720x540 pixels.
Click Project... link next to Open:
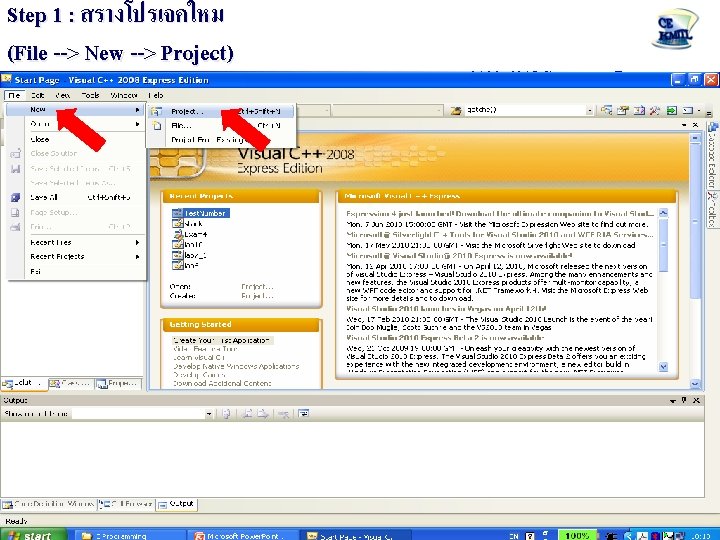[257, 287]
